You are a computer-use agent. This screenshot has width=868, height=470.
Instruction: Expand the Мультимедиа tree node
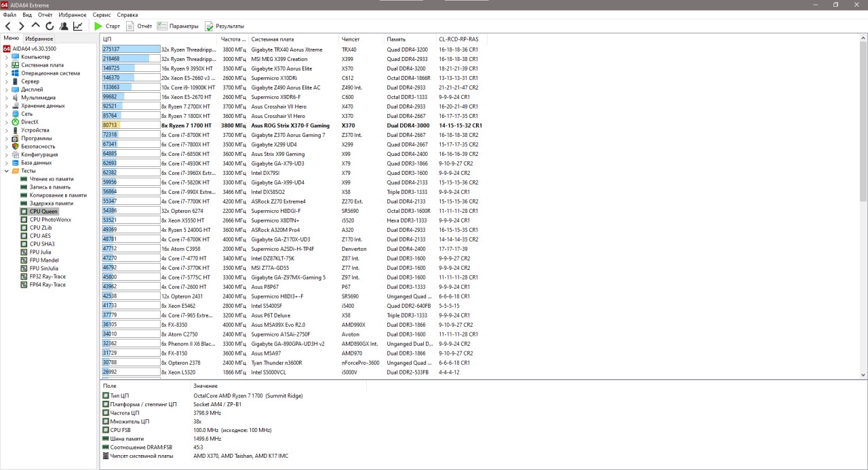click(7, 98)
